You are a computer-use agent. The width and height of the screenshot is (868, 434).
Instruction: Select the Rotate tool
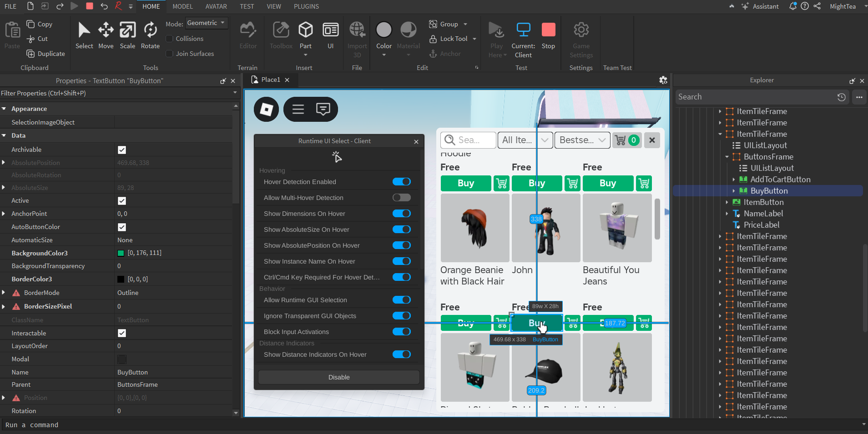(150, 35)
